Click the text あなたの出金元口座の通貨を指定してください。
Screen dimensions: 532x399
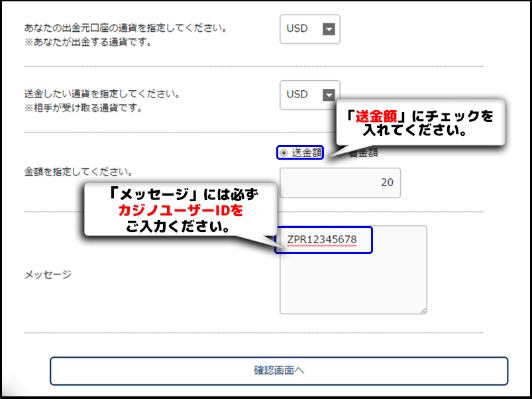[126, 28]
